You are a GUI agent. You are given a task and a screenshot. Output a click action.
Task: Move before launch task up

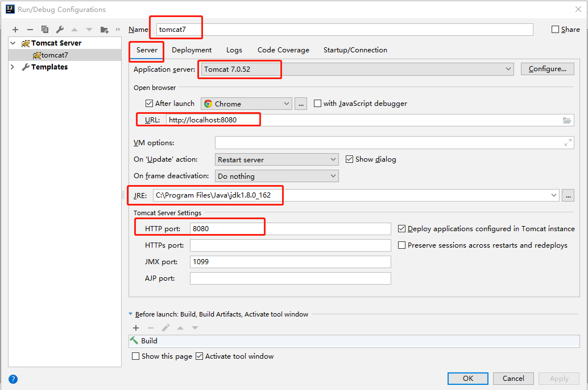[180, 328]
